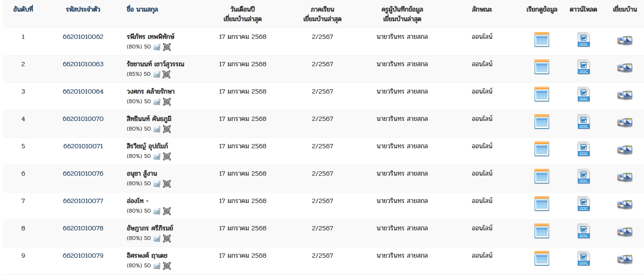644x275 pixels.
Task: Click chart icon under อัษฎากร ศรีภิรมย์
Action: coord(157,239)
